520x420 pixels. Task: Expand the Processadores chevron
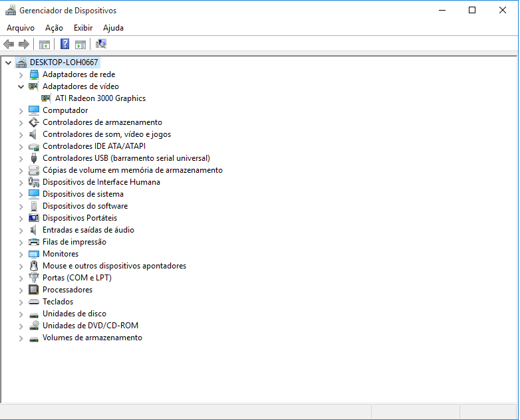point(21,290)
